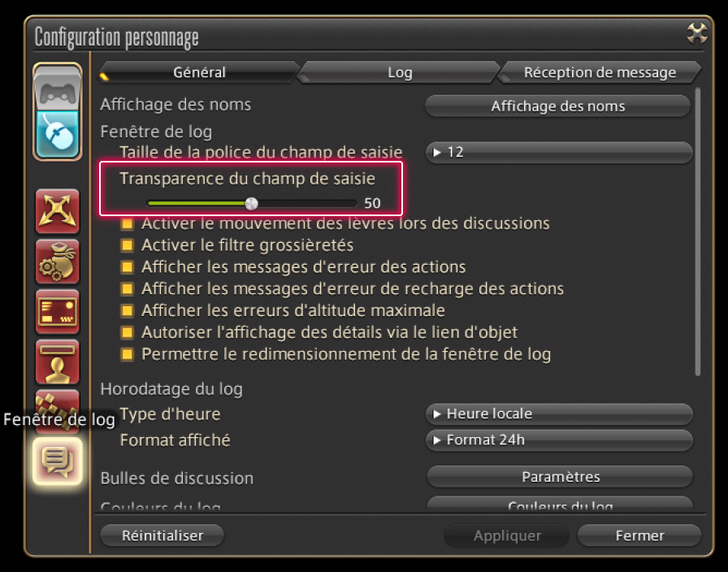This screenshot has width=728, height=572.
Task: Switch to Réception de message tab
Action: point(600,72)
